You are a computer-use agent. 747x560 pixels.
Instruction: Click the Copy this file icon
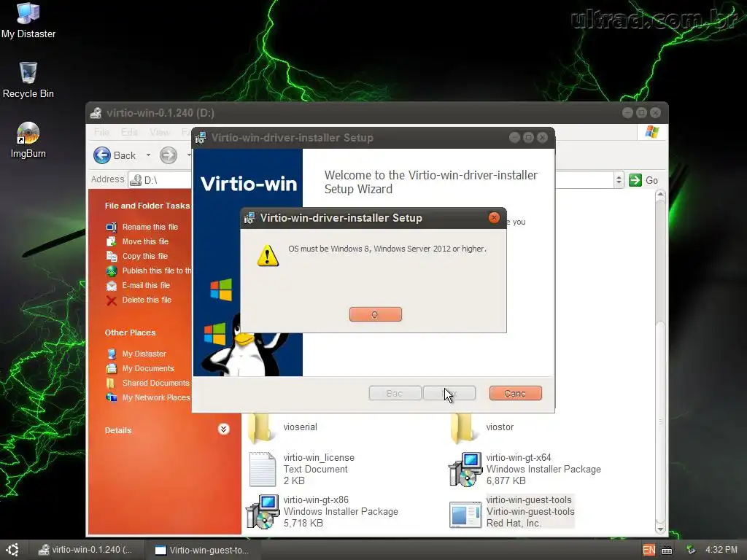click(112, 256)
